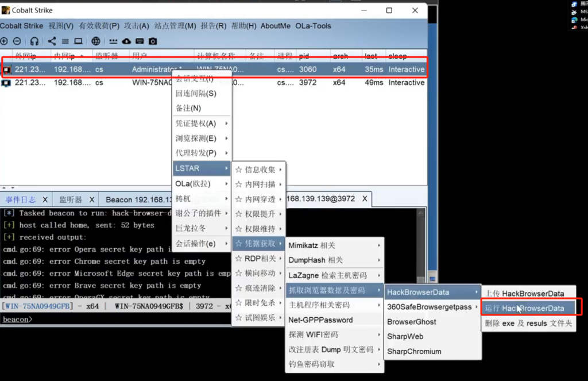
Task: Expand the 横向移动 submenu
Action: (259, 274)
